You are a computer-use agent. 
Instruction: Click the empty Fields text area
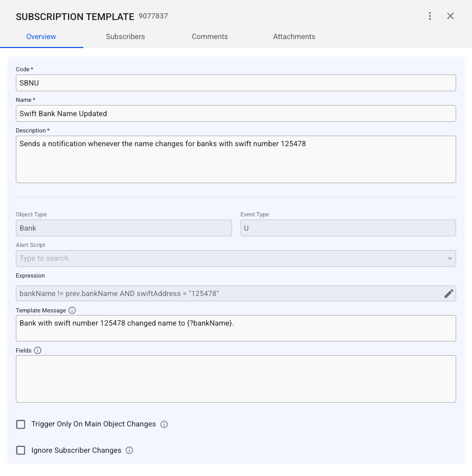pyautogui.click(x=236, y=379)
